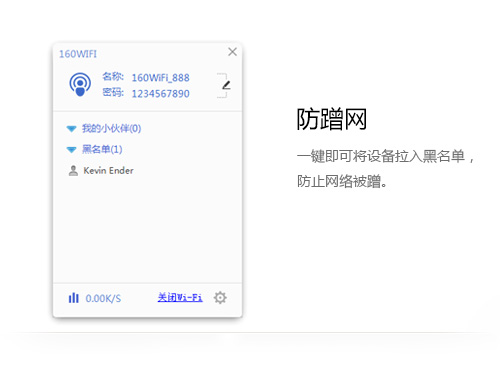This screenshot has height=375, width=500.
Task: Click the 160WIFI title text
Action: tap(78, 54)
